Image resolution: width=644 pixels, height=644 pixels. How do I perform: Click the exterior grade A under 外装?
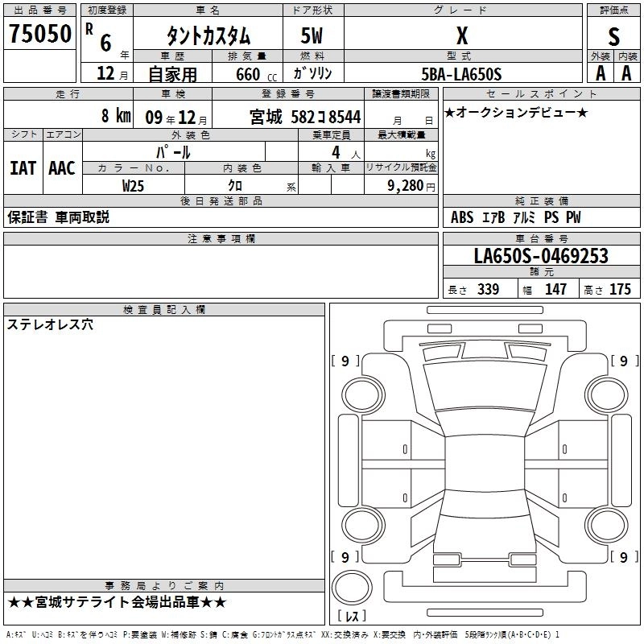[x=601, y=72]
